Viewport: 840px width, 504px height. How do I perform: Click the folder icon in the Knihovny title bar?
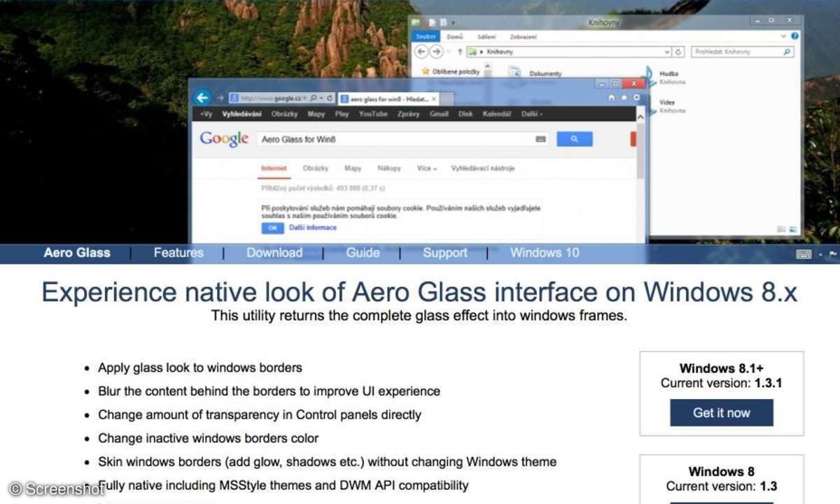pyautogui.click(x=416, y=22)
